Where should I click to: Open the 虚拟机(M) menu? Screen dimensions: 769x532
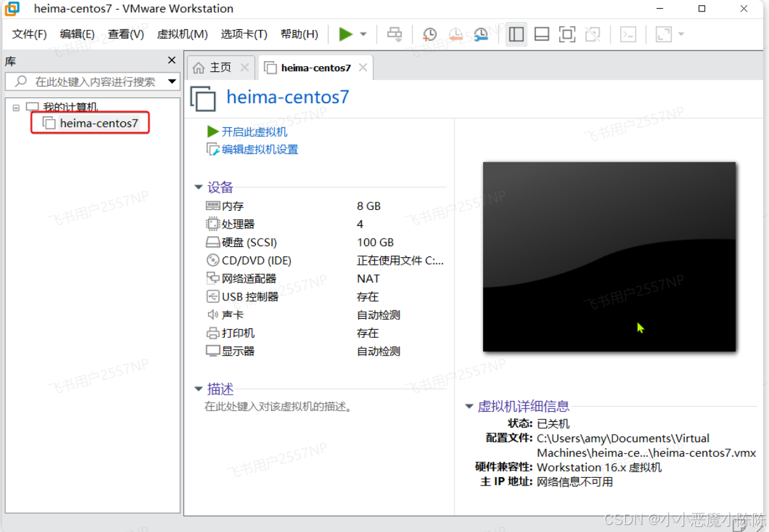click(x=182, y=34)
